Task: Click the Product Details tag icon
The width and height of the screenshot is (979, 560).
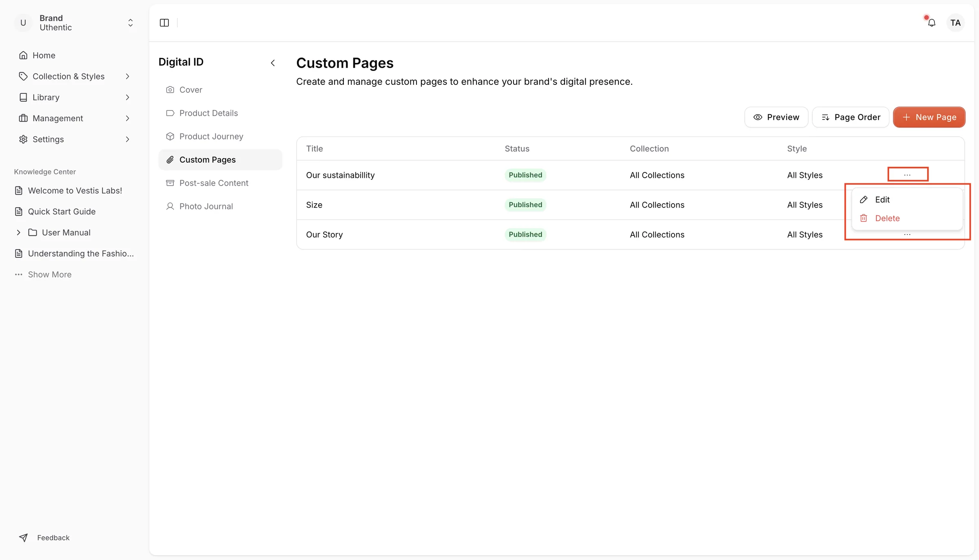Action: coord(170,113)
